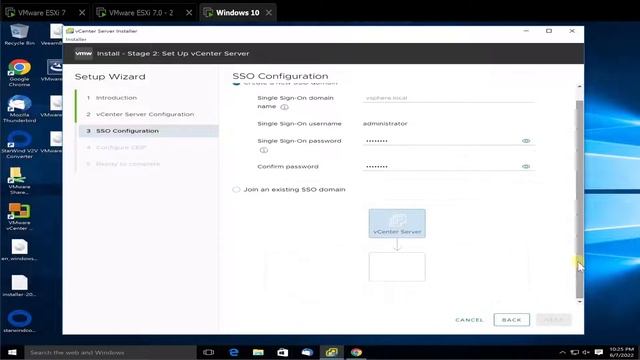Click scrollbar down arrow in wizard
This screenshot has width=640, height=360.
pos(579,302)
